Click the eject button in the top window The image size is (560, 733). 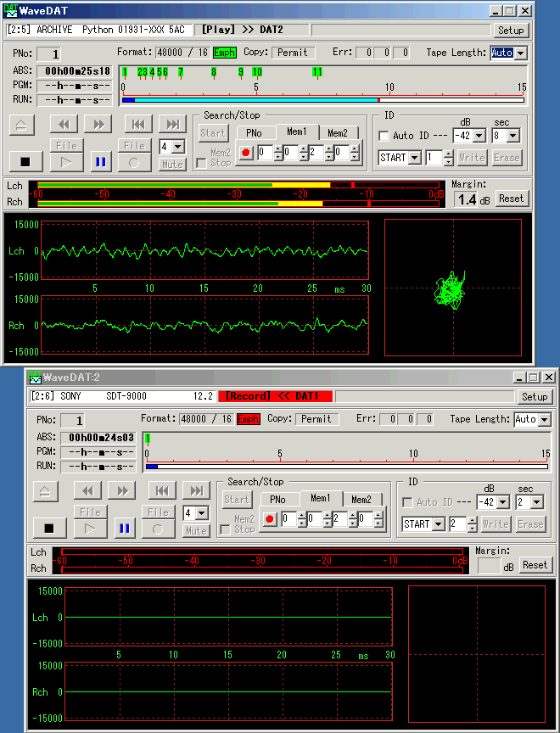tap(21, 125)
